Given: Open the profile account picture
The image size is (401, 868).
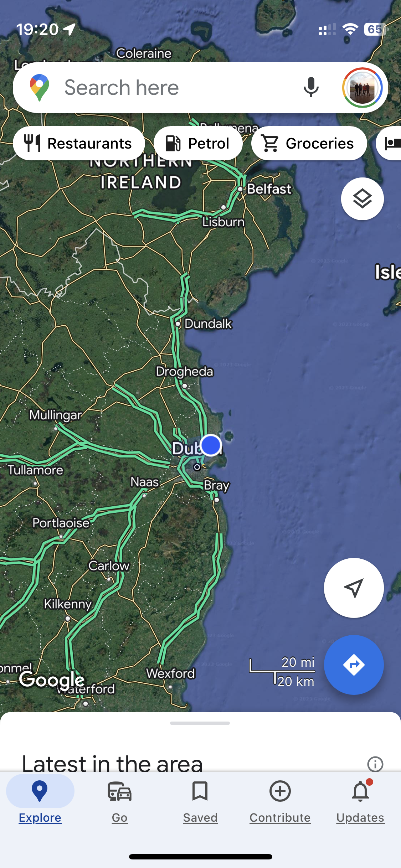Looking at the screenshot, I should tap(362, 88).
